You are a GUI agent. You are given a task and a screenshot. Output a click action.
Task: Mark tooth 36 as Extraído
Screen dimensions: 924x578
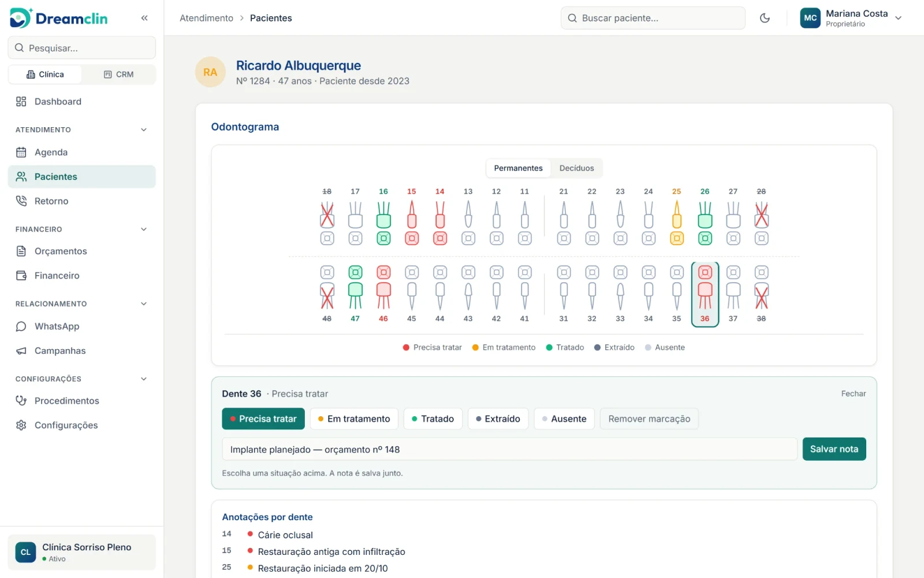click(498, 419)
